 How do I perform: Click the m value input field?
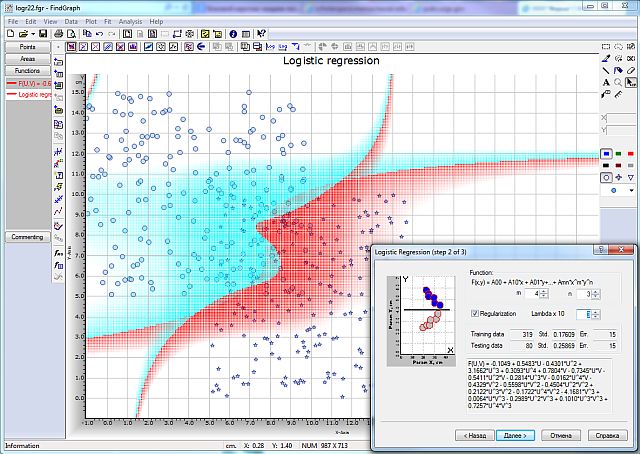[533, 294]
